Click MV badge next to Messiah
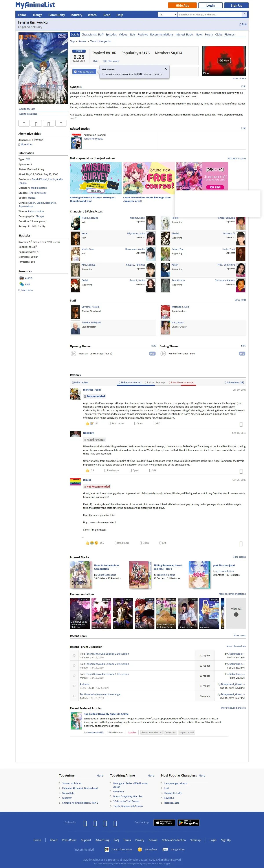Viewport: 264px width, 868px height. (152, 354)
